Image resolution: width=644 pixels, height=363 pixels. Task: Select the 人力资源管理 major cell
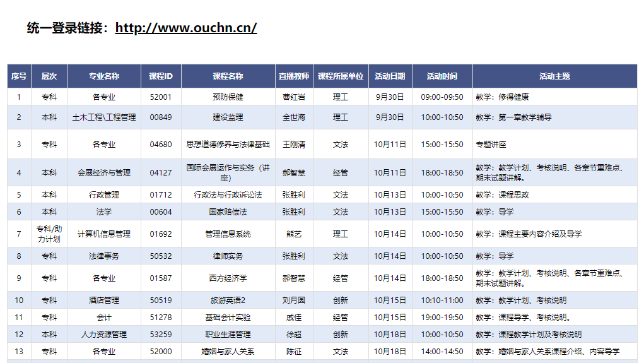click(104, 335)
